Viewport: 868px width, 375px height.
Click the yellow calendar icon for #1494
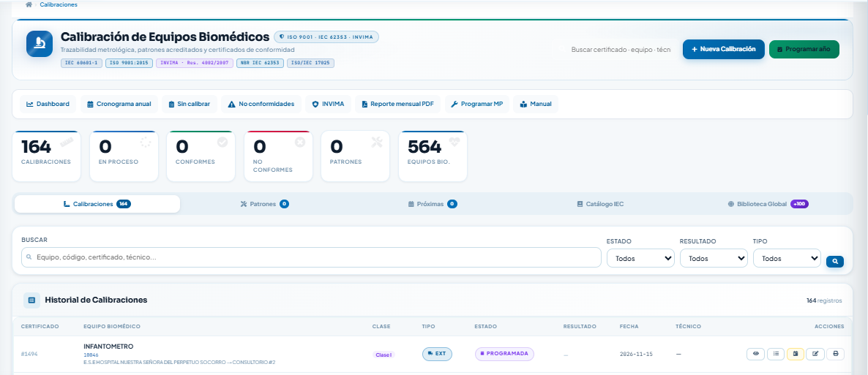[796, 354]
